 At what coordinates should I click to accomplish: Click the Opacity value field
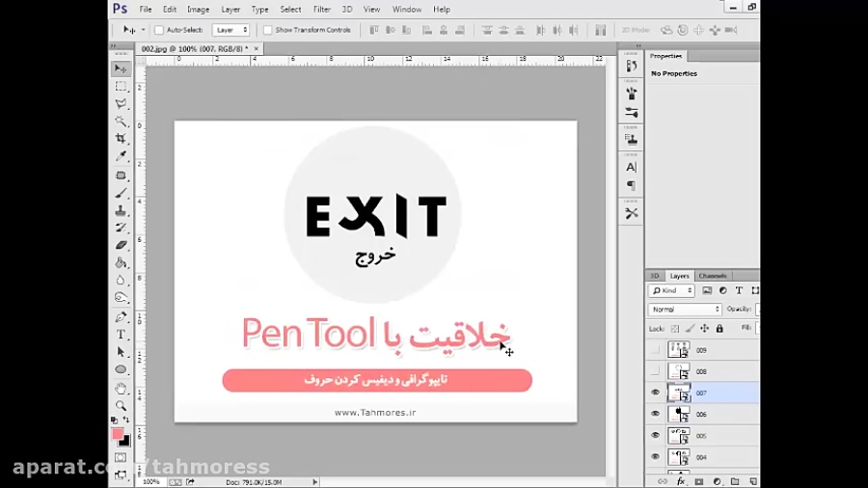(757, 310)
